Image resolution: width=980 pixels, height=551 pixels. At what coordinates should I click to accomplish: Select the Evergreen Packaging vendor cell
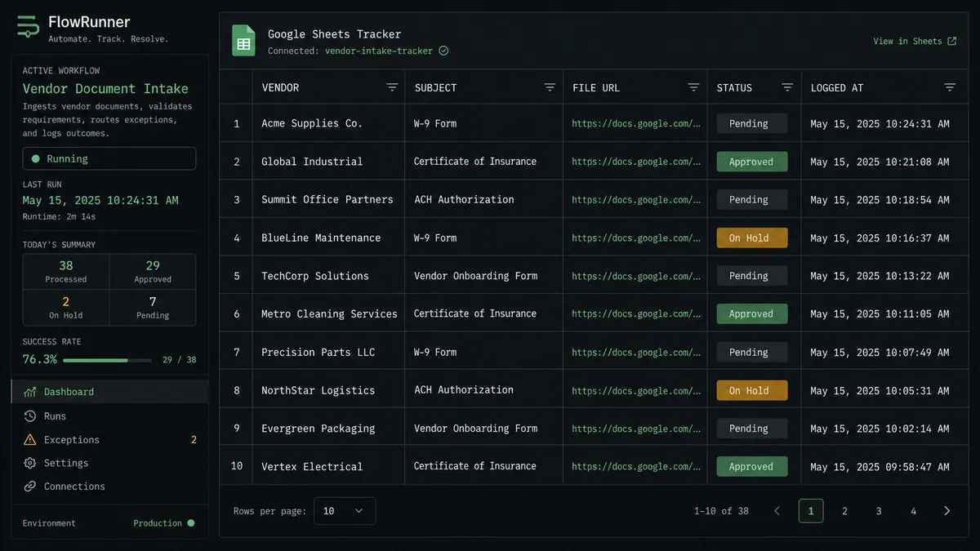(x=328, y=428)
